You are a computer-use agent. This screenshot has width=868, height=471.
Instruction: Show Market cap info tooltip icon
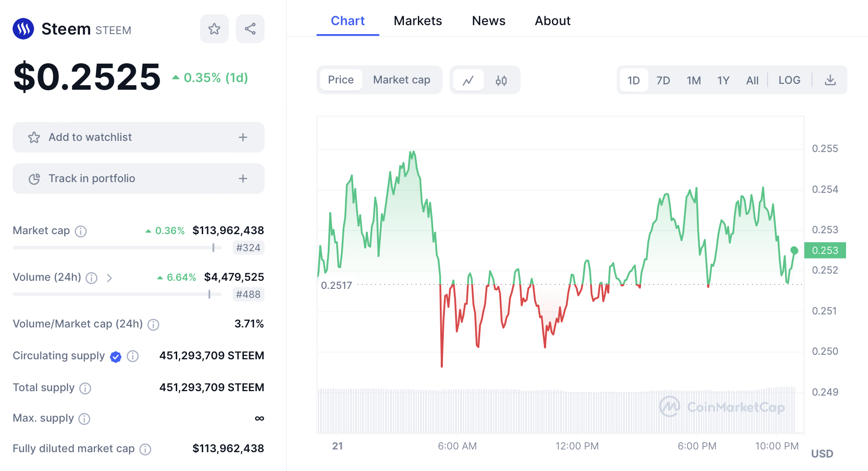pyautogui.click(x=81, y=231)
